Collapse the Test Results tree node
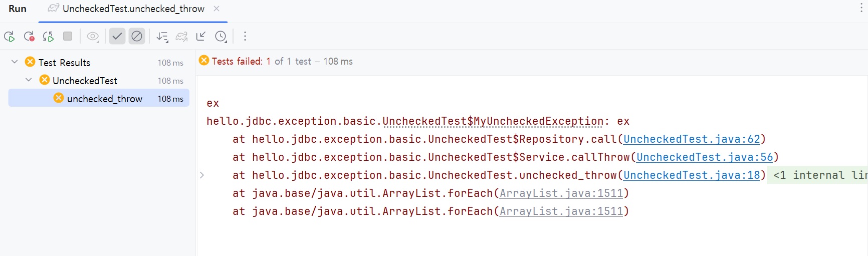This screenshot has height=256, width=868. 15,62
